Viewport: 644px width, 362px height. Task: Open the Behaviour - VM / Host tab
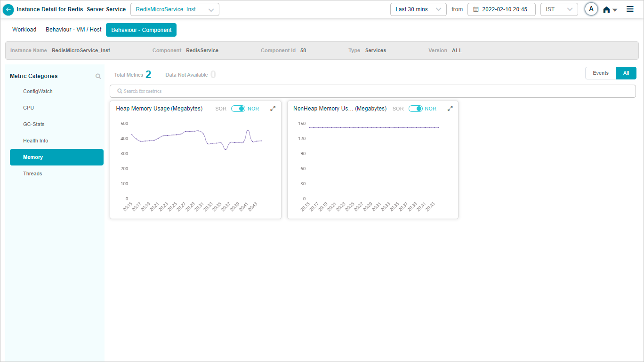click(73, 30)
